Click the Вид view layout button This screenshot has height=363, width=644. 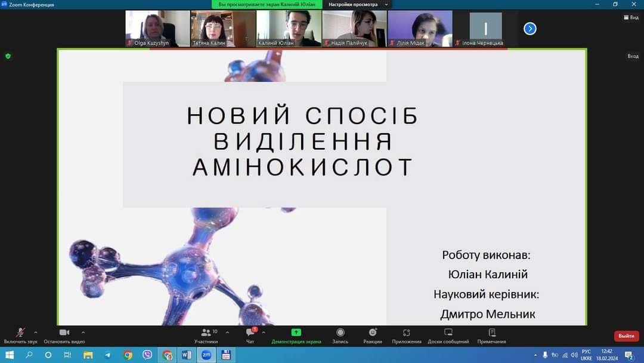tap(631, 17)
